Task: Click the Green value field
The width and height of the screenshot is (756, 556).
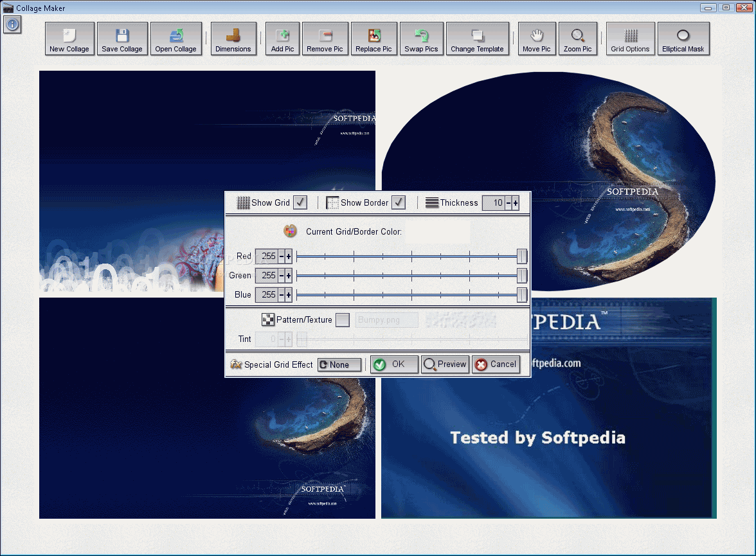Action: (x=267, y=275)
